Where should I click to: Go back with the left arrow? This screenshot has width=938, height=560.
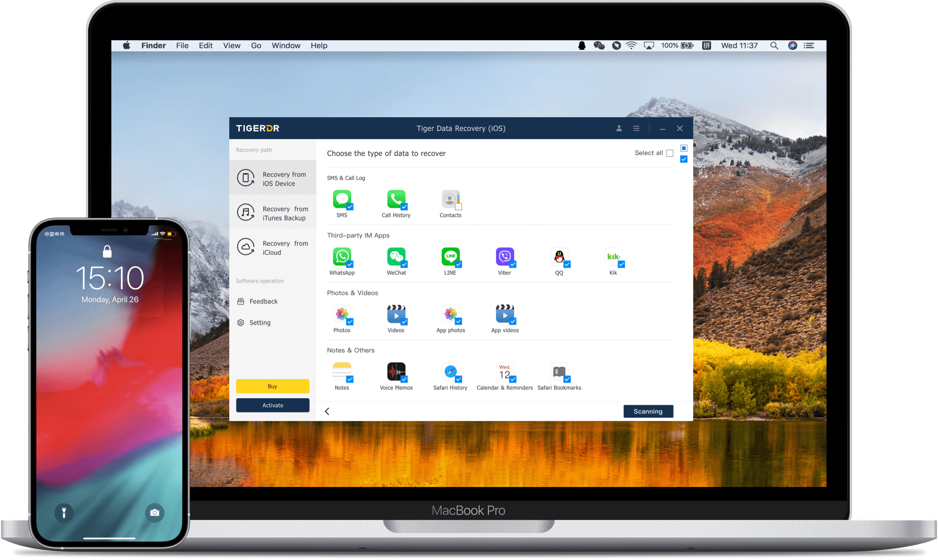tap(327, 411)
